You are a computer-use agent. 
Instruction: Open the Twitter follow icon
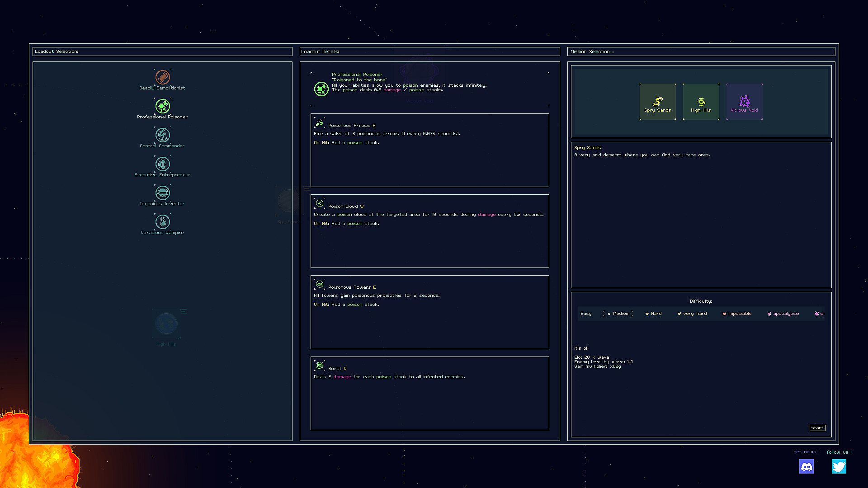839,466
